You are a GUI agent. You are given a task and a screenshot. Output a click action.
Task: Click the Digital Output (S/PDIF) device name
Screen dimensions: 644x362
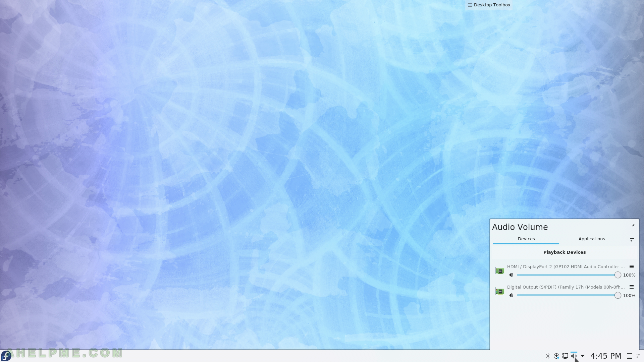[566, 287]
